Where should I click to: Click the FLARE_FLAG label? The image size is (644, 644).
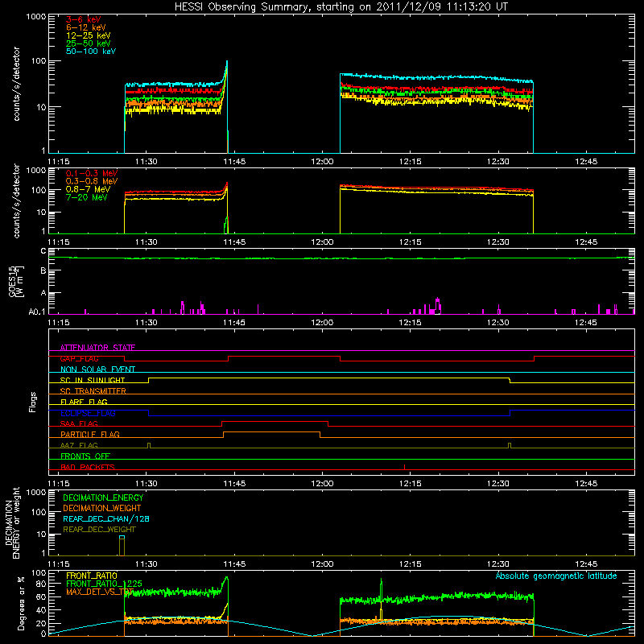pyautogui.click(x=84, y=402)
